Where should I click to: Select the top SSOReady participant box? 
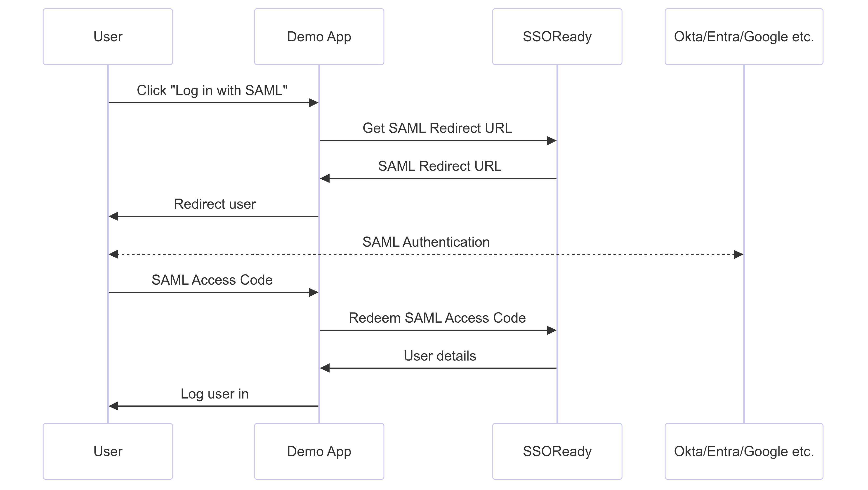point(557,37)
